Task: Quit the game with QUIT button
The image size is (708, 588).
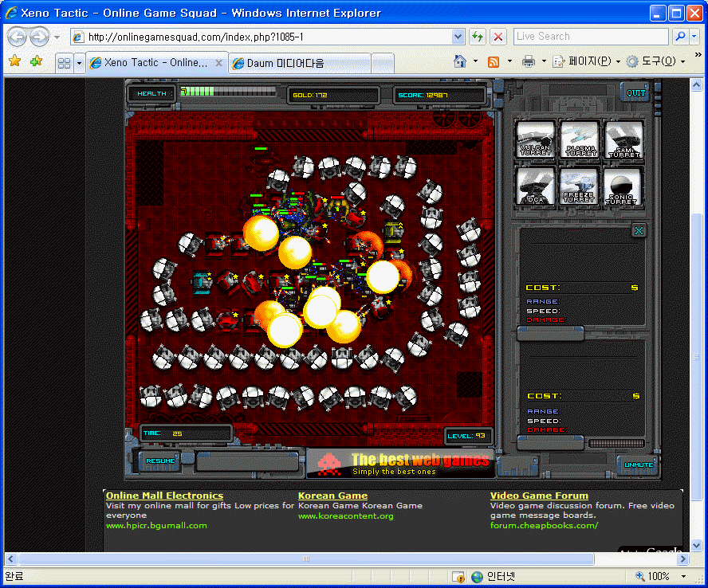Action: (x=635, y=93)
